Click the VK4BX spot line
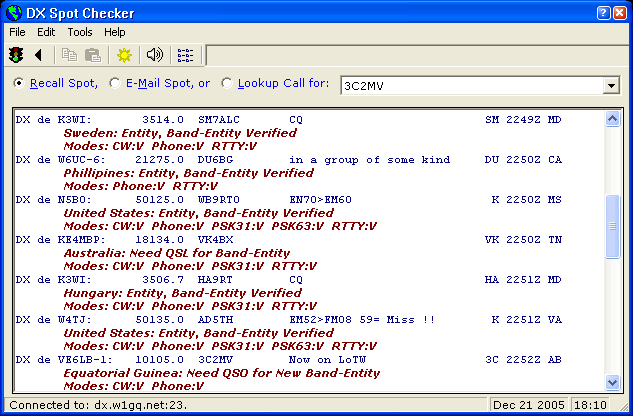 (288, 240)
